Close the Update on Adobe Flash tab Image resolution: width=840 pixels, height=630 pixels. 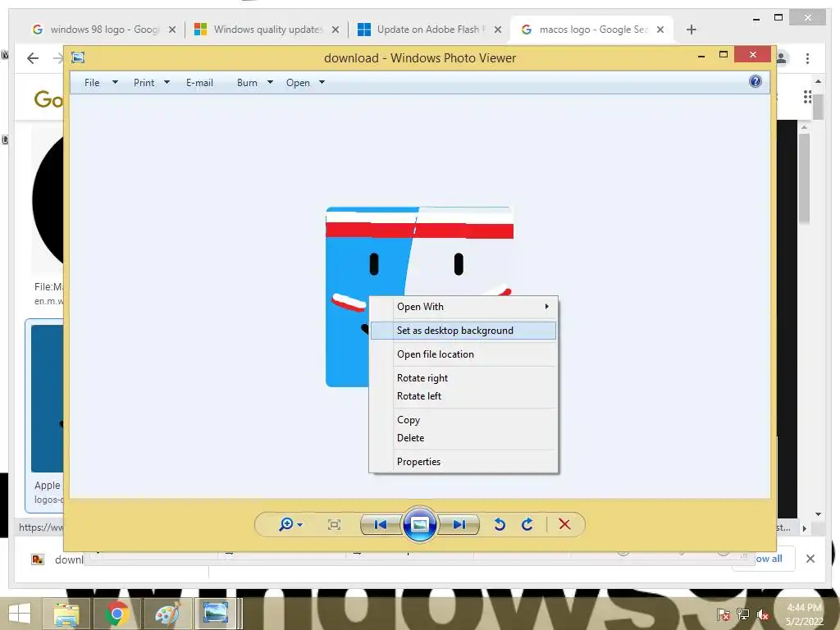click(498, 30)
